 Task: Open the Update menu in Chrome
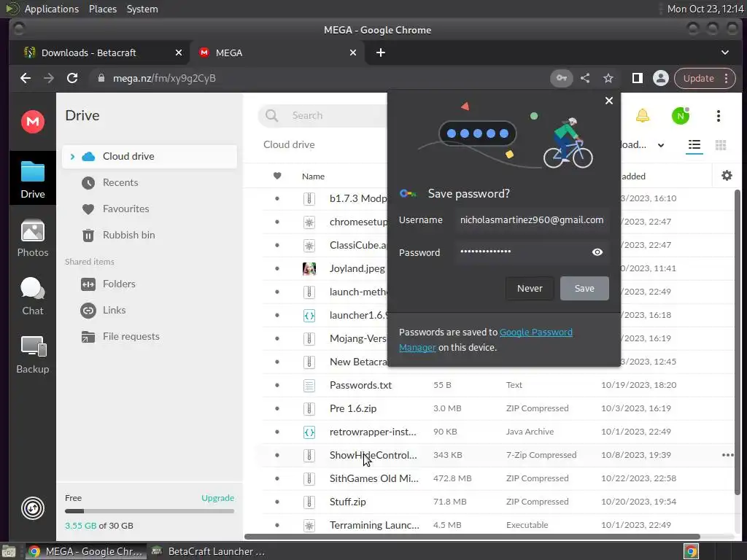coord(705,78)
